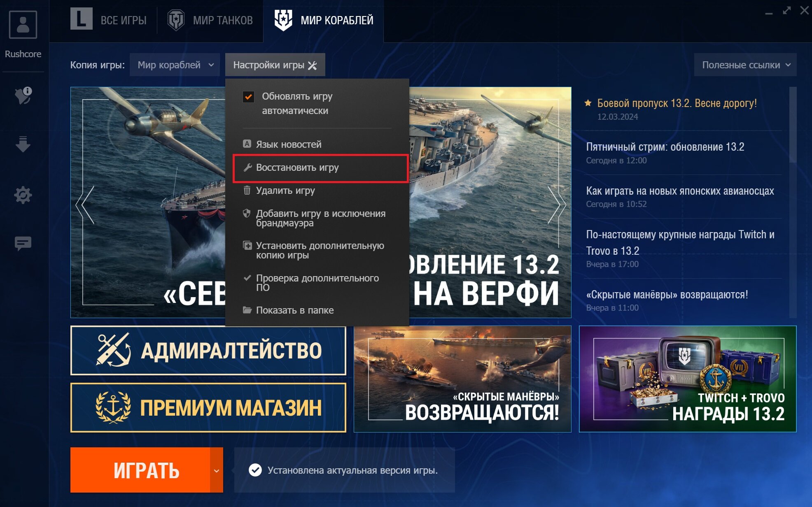This screenshot has height=507, width=812.
Task: Open Скрытые манёвры возвращаются news link
Action: [667, 295]
